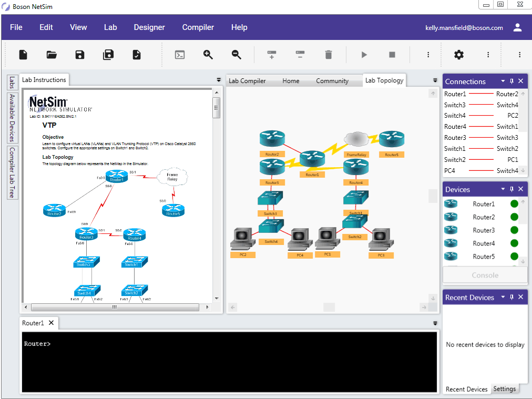
Task: Click the New file toolbar icon
Action: pyautogui.click(x=23, y=55)
